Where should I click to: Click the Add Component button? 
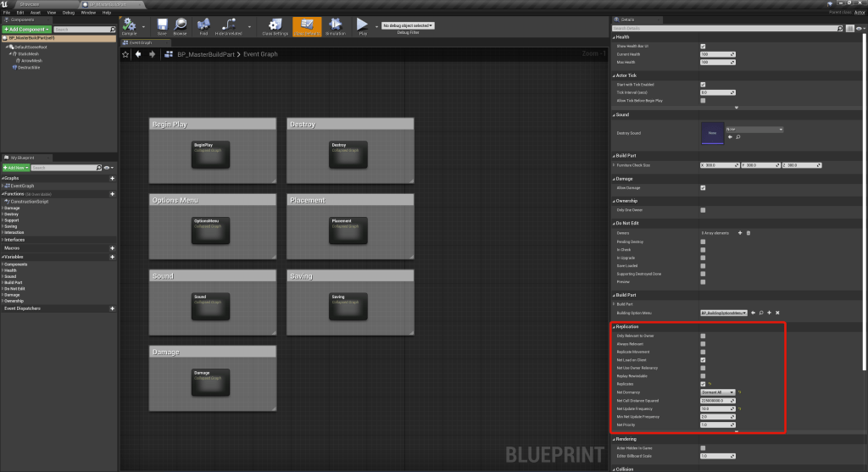(26, 29)
